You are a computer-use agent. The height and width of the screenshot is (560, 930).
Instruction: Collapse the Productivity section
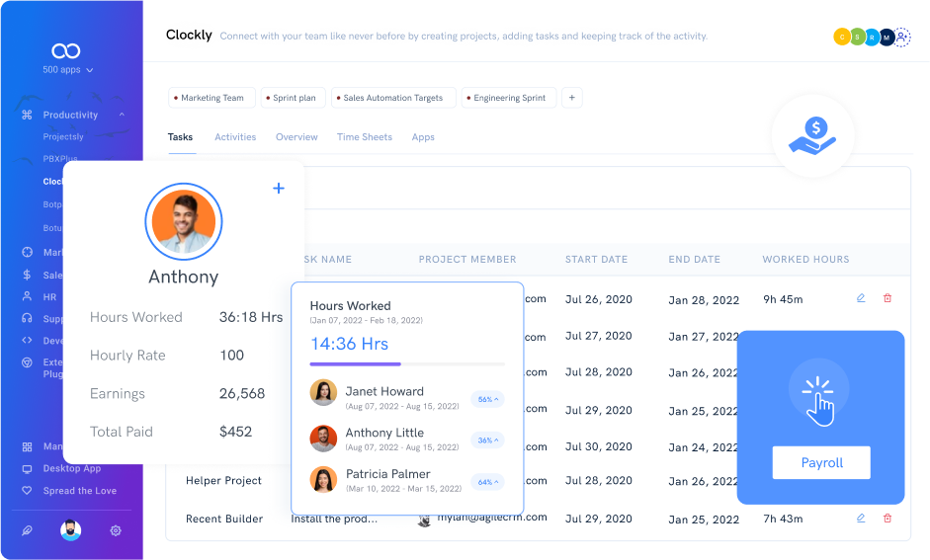coord(122,115)
